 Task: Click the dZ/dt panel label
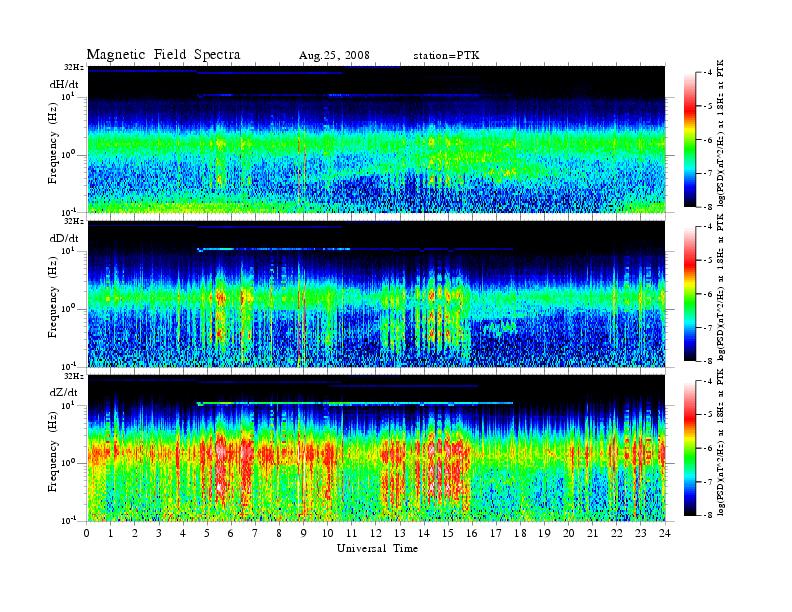coord(64,392)
